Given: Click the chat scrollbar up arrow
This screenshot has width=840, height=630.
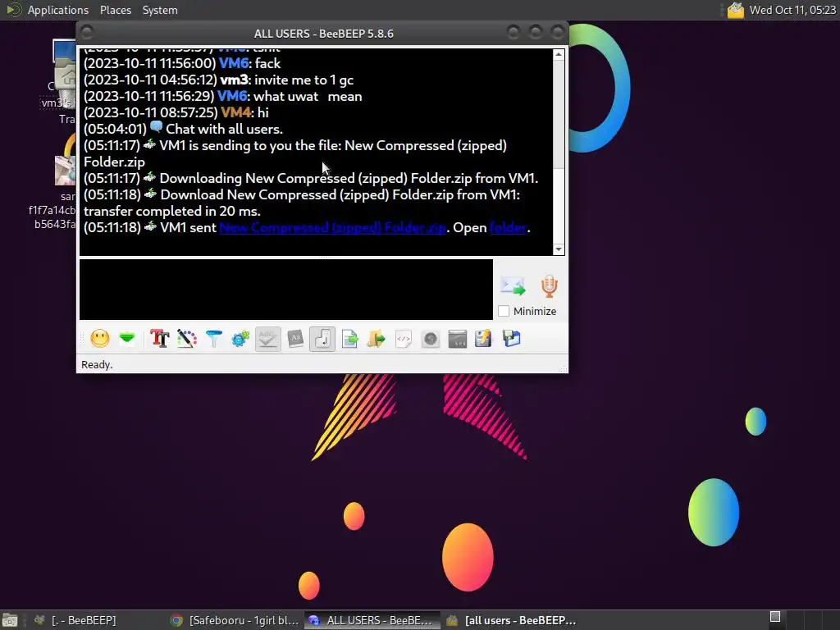Looking at the screenshot, I should pyautogui.click(x=559, y=55).
